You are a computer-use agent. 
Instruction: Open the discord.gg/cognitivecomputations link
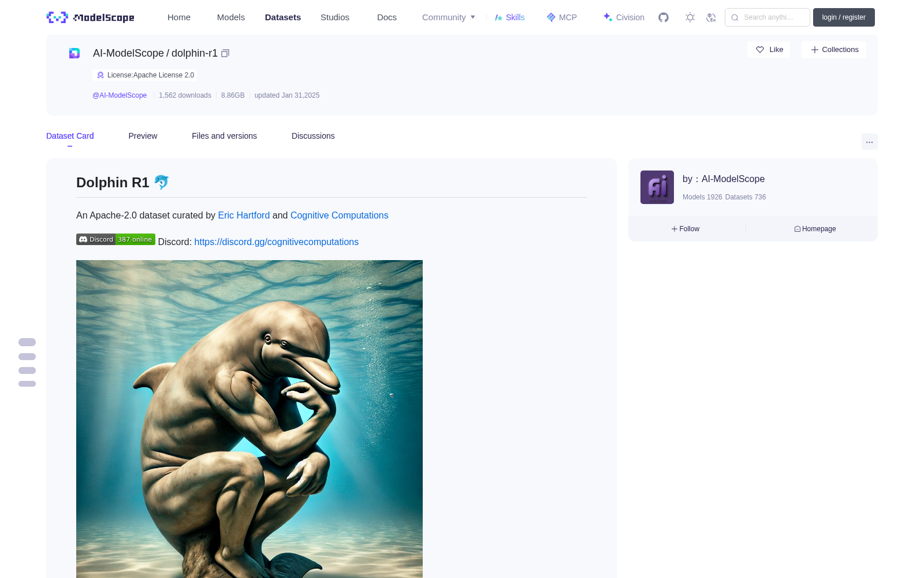point(276,242)
